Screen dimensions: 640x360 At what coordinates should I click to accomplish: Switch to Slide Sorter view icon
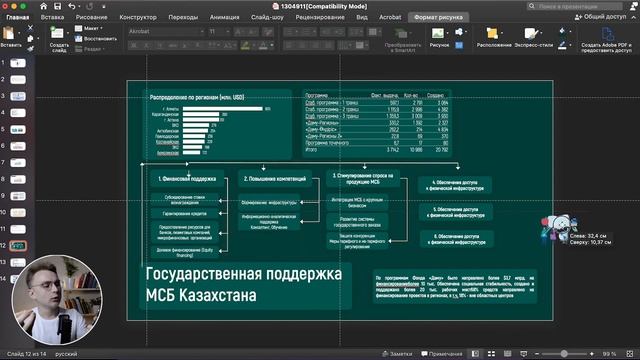coord(491,354)
